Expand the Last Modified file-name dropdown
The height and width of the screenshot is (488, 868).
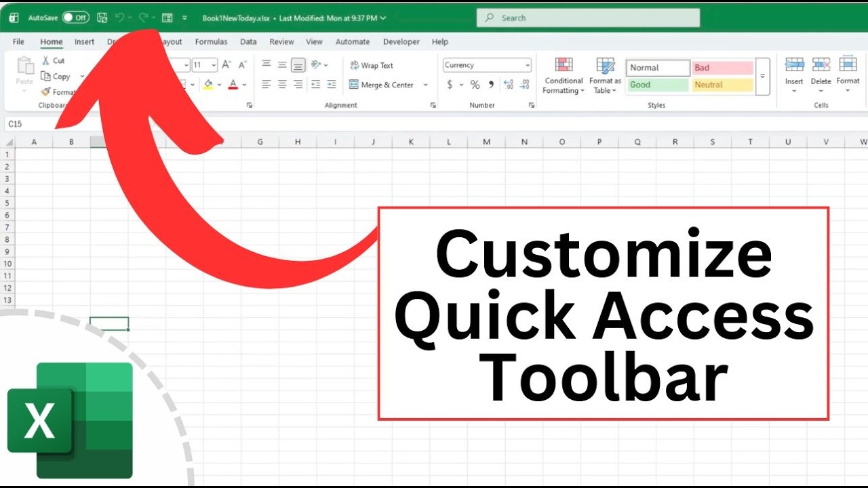384,18
